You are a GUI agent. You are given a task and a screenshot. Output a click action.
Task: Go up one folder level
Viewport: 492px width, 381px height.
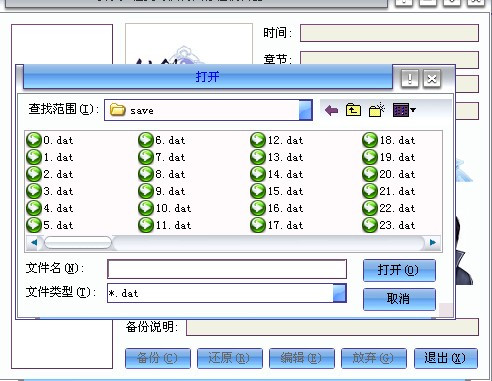coord(353,110)
